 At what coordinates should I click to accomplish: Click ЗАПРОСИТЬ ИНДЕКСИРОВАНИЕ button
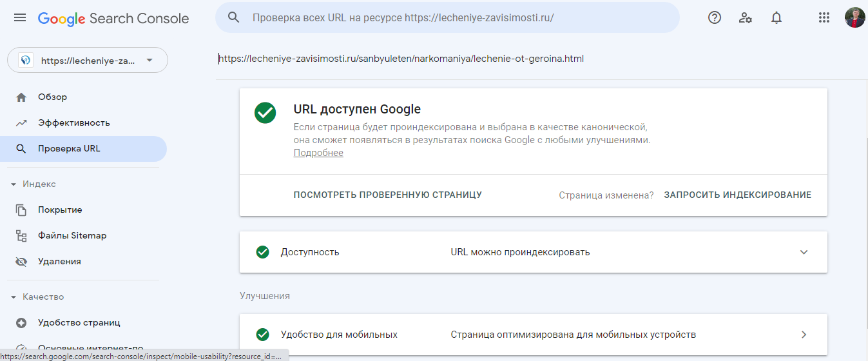pyautogui.click(x=737, y=195)
